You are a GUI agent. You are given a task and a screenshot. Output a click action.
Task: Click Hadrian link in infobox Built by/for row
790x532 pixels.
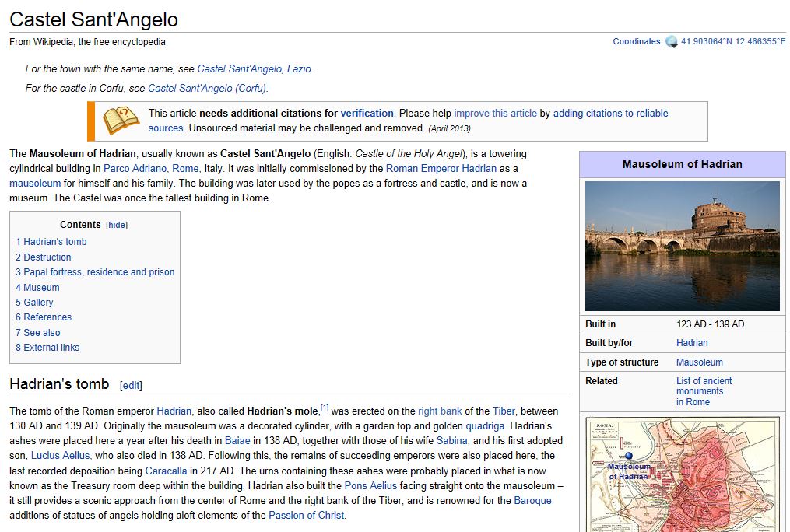tap(692, 343)
